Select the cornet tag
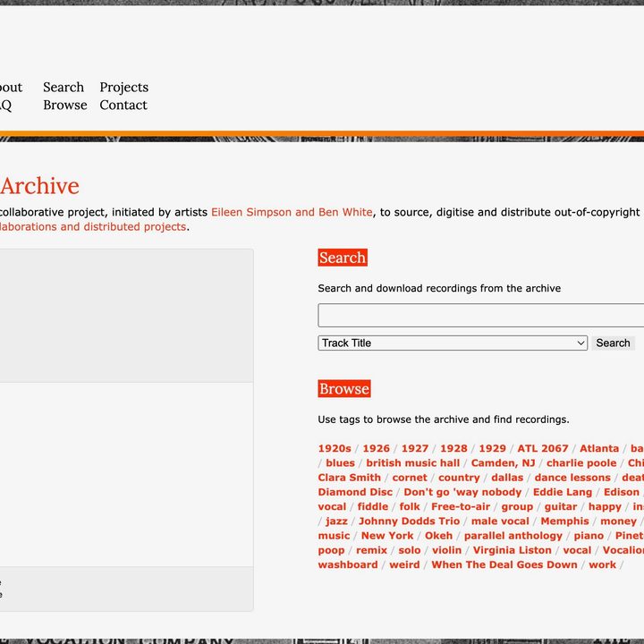Viewport: 644px width, 644px height. [410, 478]
